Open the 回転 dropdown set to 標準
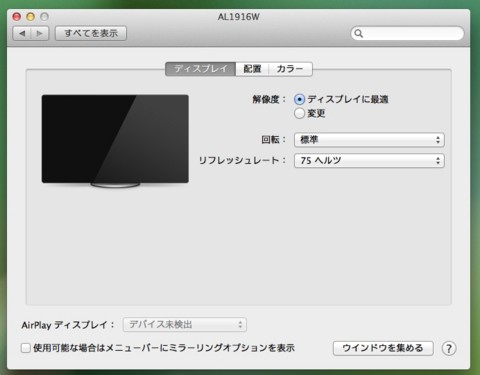480x375 pixels. pyautogui.click(x=369, y=140)
